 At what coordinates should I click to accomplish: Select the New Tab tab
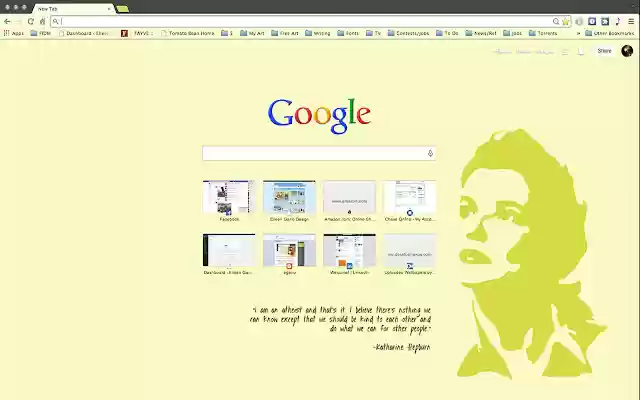click(x=70, y=8)
